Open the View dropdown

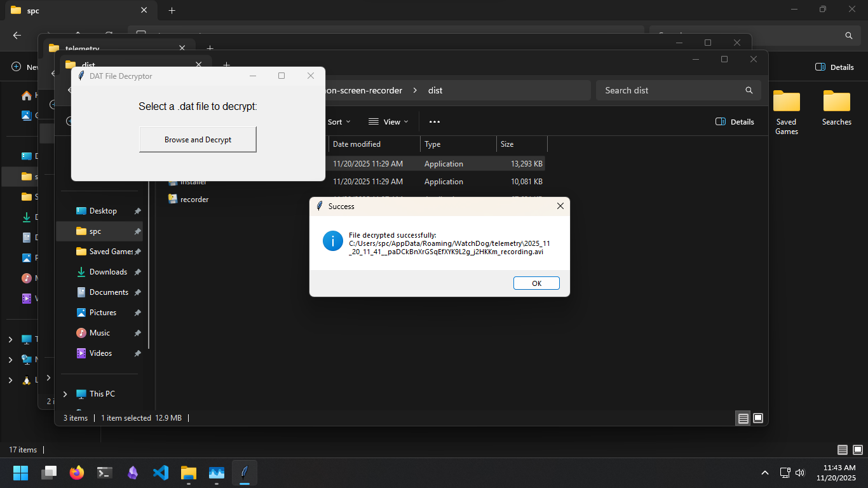388,121
